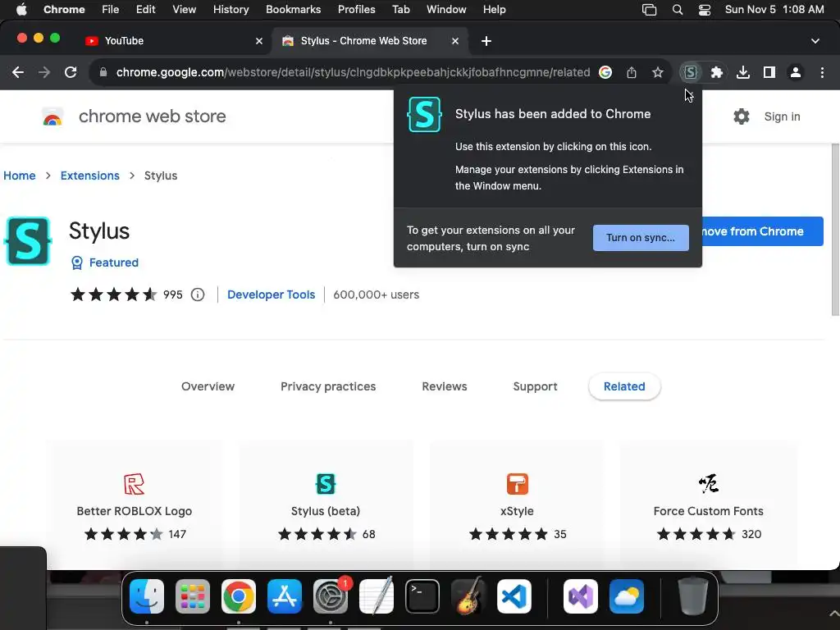Select the Privacy practices tab
840x630 pixels.
(328, 386)
